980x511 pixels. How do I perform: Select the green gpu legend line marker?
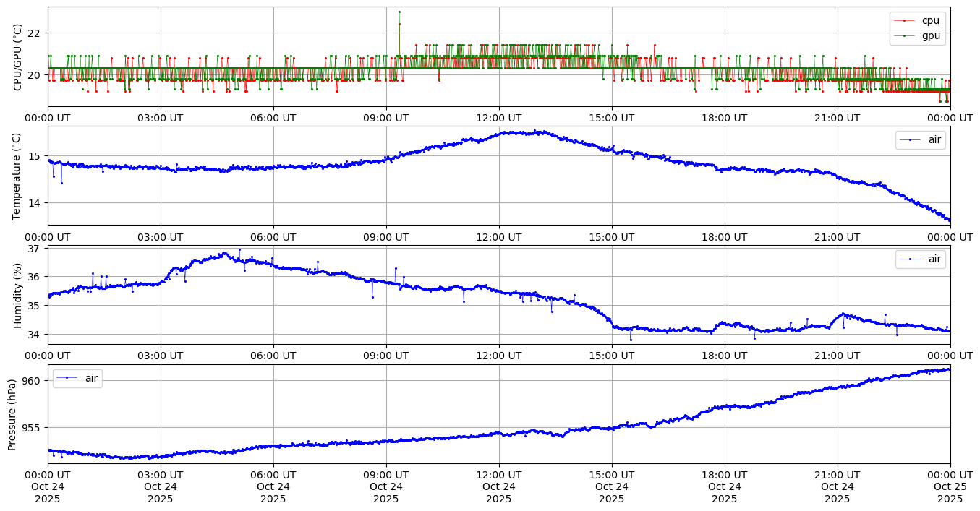pyautogui.click(x=904, y=35)
